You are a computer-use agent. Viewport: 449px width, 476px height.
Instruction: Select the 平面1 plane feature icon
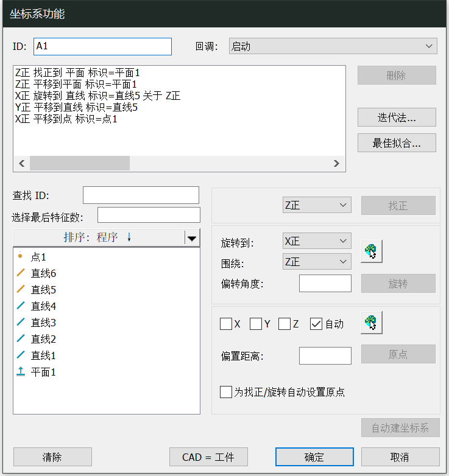click(x=21, y=372)
